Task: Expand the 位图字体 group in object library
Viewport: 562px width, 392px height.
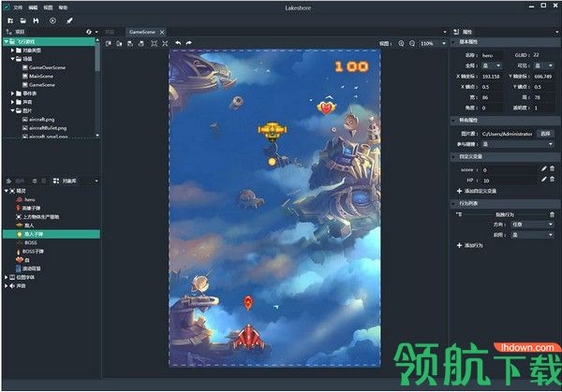Action: (x=7, y=278)
